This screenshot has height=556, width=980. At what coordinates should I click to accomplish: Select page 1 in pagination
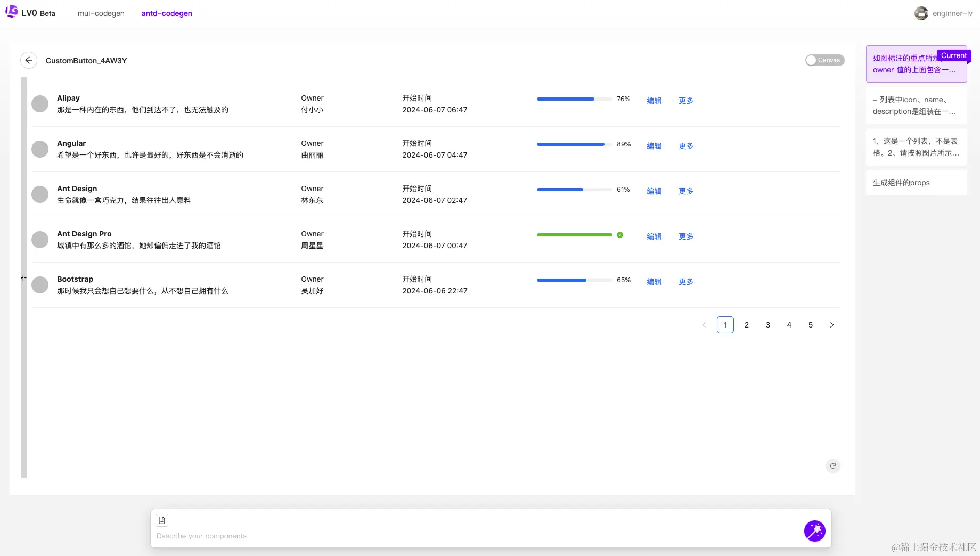coord(725,325)
